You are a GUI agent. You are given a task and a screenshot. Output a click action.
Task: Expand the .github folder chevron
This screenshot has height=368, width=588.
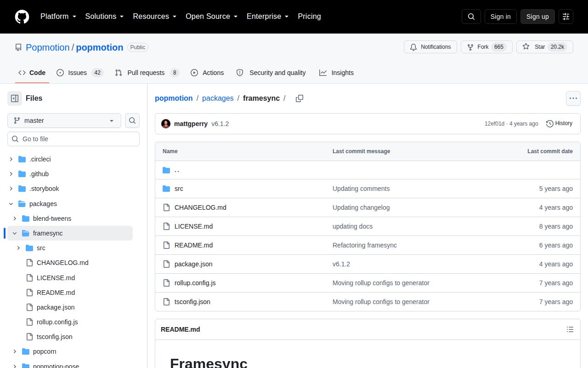pyautogui.click(x=11, y=174)
